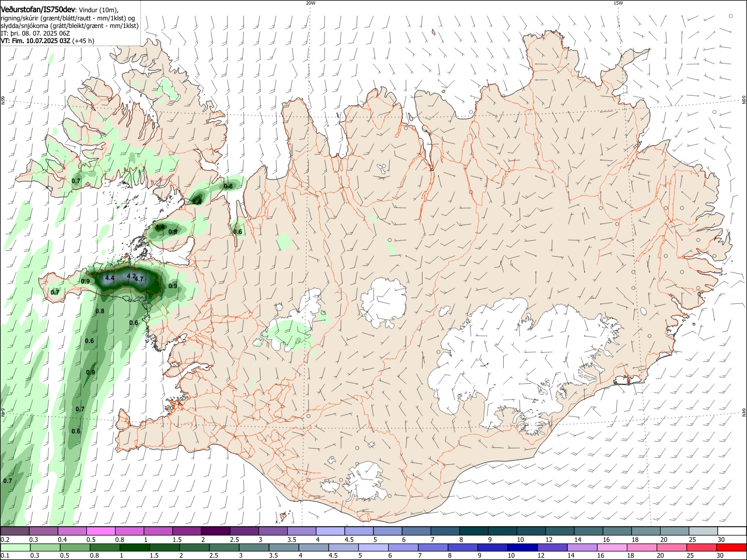Select the mauve snow swatch labeled 0.3
Viewport: 747px width, 560px height.
pyautogui.click(x=43, y=531)
